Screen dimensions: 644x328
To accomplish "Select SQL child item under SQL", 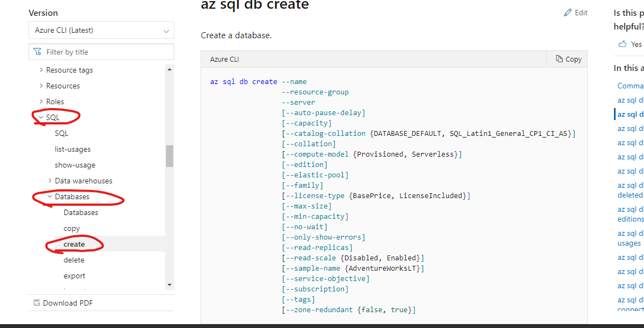I will click(x=62, y=133).
